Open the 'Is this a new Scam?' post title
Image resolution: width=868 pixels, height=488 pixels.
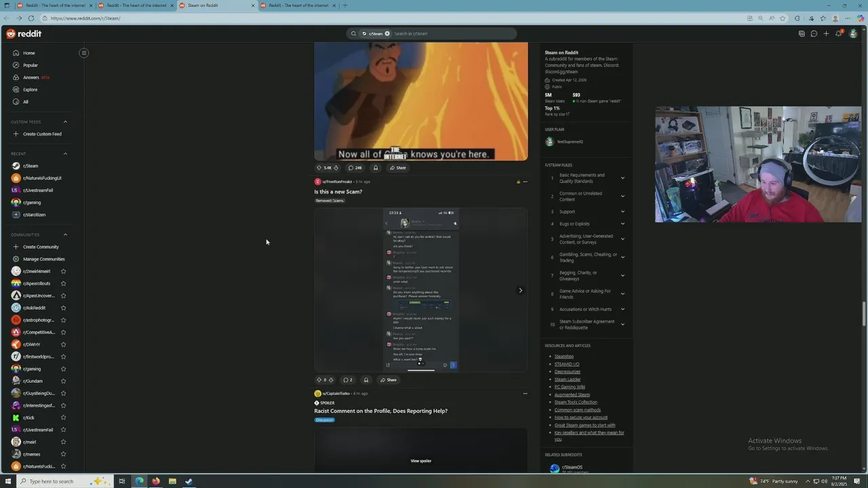pos(338,192)
